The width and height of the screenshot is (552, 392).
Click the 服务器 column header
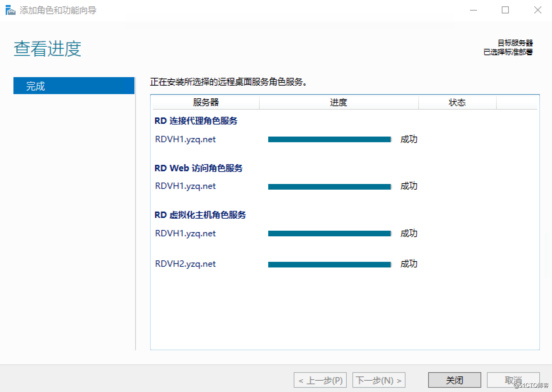[x=206, y=102]
